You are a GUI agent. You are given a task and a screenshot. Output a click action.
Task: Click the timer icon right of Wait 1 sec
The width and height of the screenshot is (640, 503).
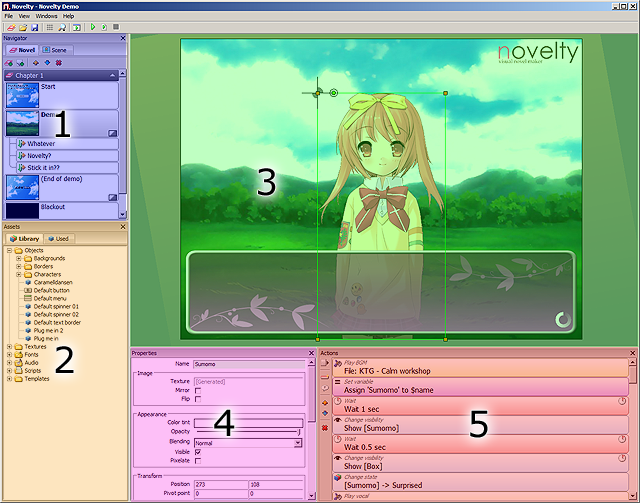622,401
